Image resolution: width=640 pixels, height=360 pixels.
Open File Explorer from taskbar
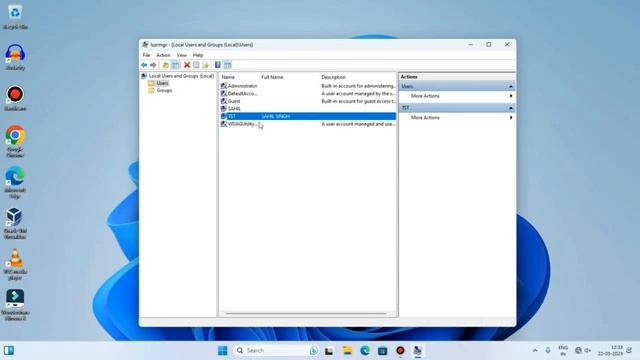click(347, 351)
